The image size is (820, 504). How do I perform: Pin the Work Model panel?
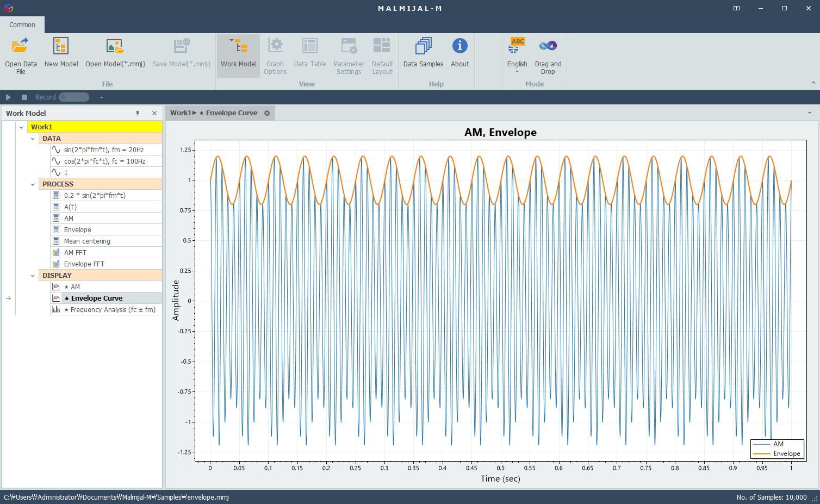click(138, 113)
